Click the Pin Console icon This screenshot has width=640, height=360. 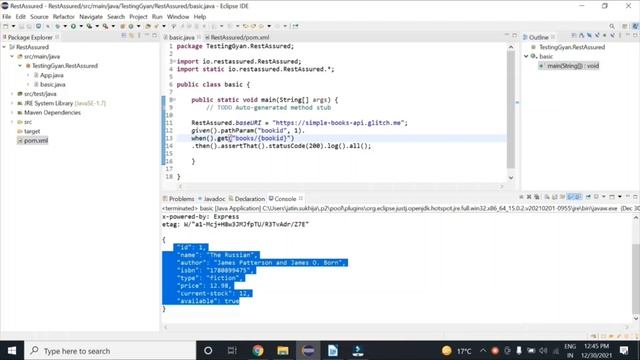tap(588, 197)
